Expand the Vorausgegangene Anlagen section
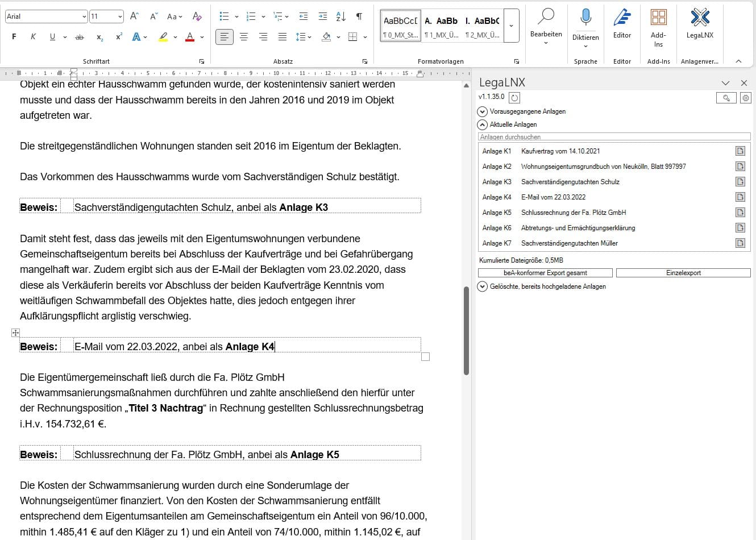 (483, 111)
